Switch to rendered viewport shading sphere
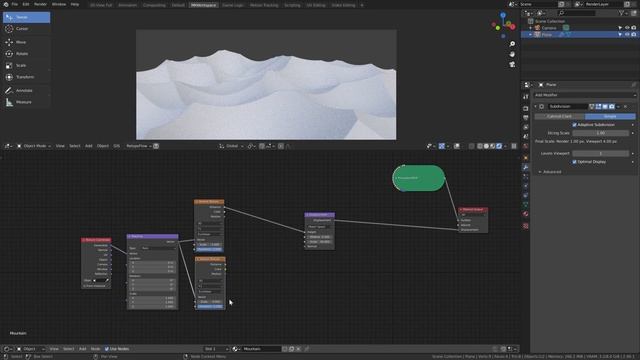Screen dimensions: 640x360 (499, 146)
